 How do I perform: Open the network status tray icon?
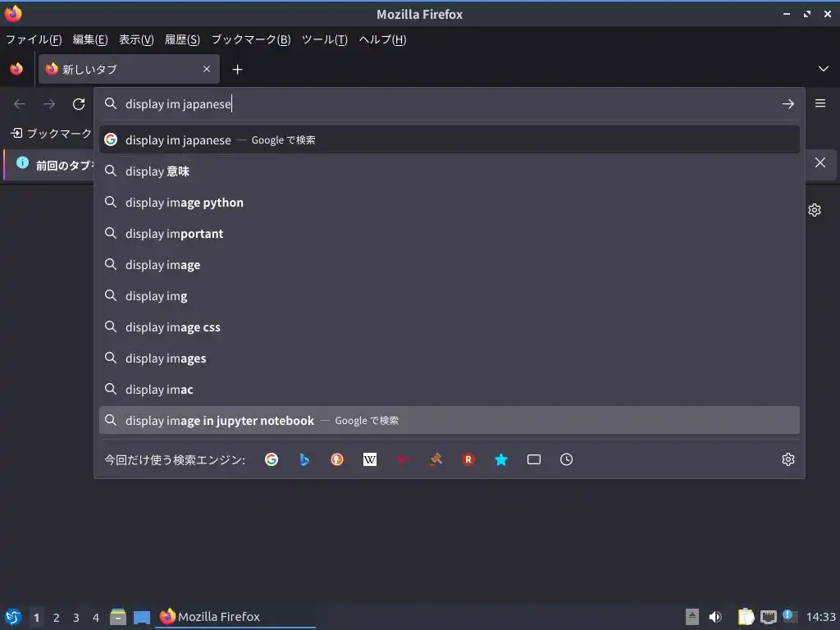pos(768,617)
